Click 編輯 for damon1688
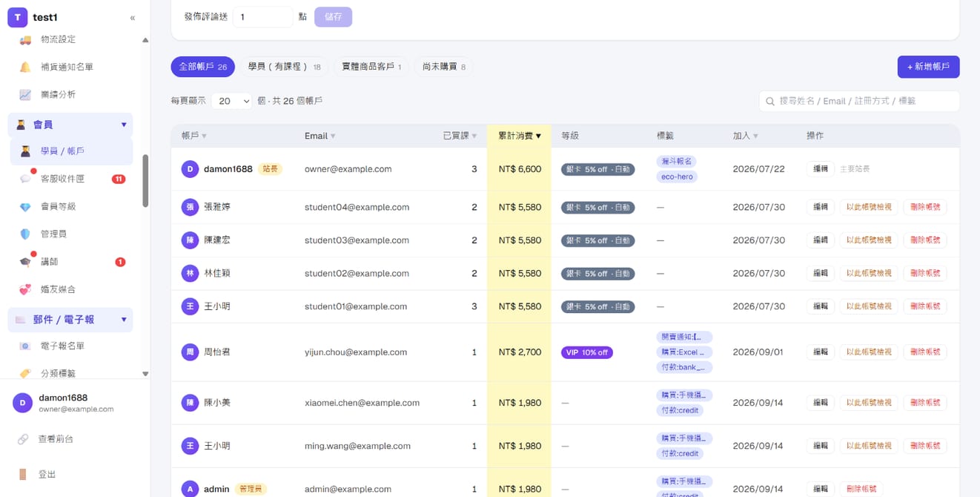The width and height of the screenshot is (980, 497). pyautogui.click(x=821, y=169)
